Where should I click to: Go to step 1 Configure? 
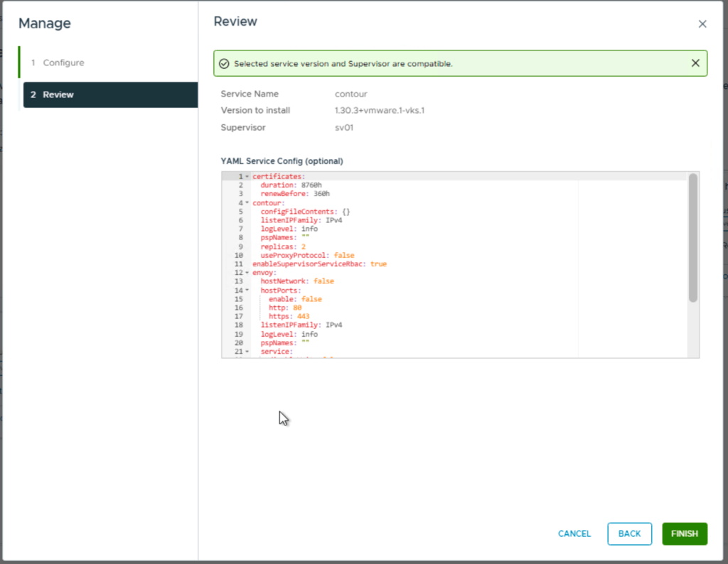pyautogui.click(x=63, y=63)
